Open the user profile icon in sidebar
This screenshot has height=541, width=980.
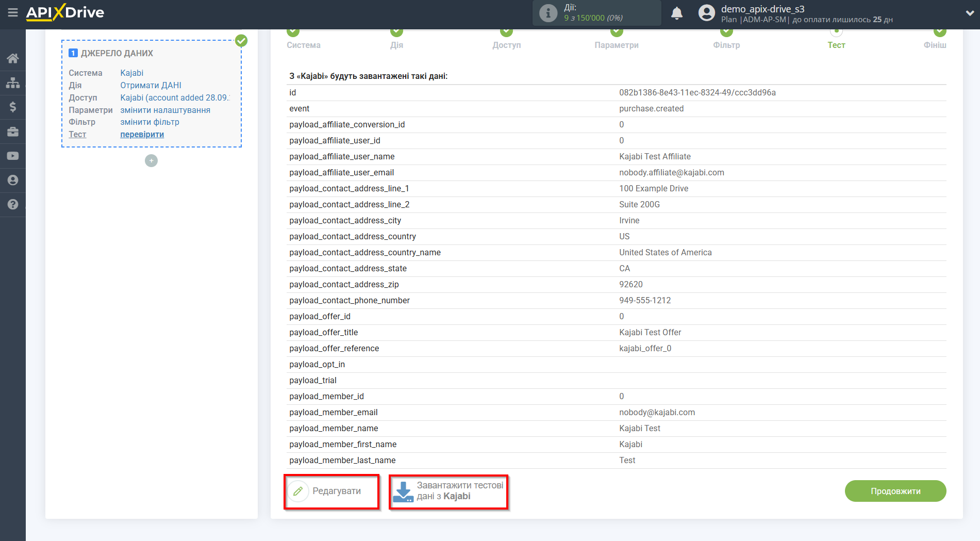pyautogui.click(x=13, y=180)
